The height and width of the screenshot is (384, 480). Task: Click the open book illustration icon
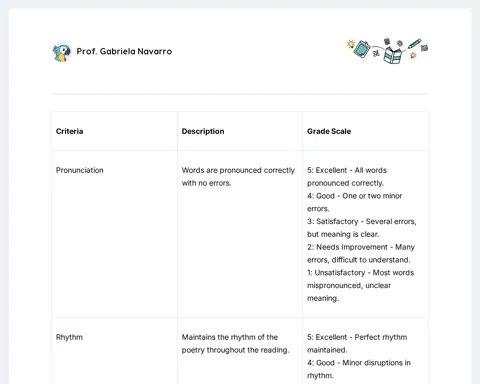click(392, 56)
